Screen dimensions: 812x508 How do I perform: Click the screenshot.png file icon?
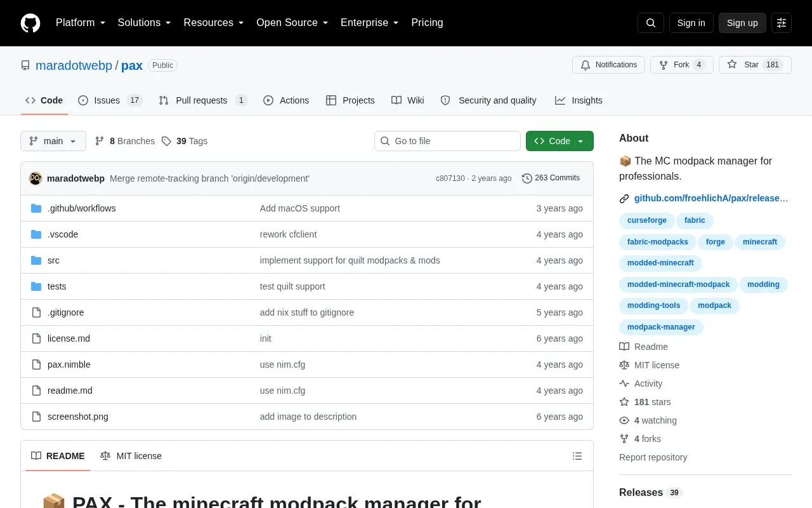coord(36,417)
